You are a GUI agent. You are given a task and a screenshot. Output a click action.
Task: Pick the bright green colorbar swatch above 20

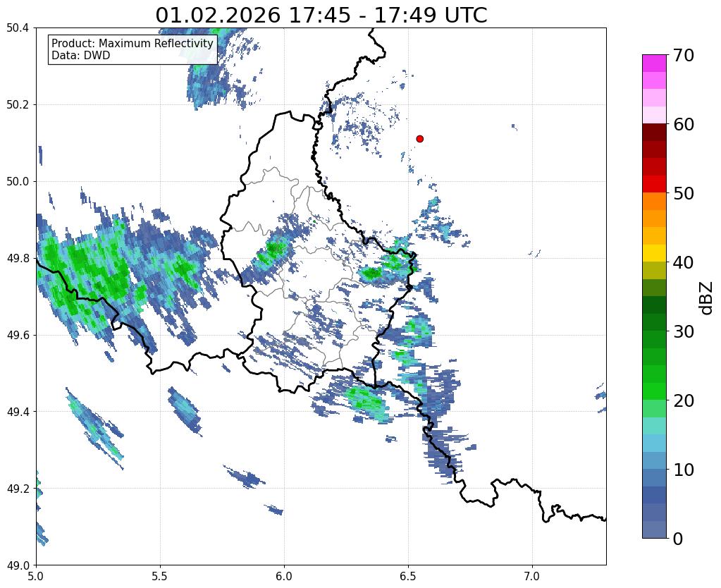[654, 391]
